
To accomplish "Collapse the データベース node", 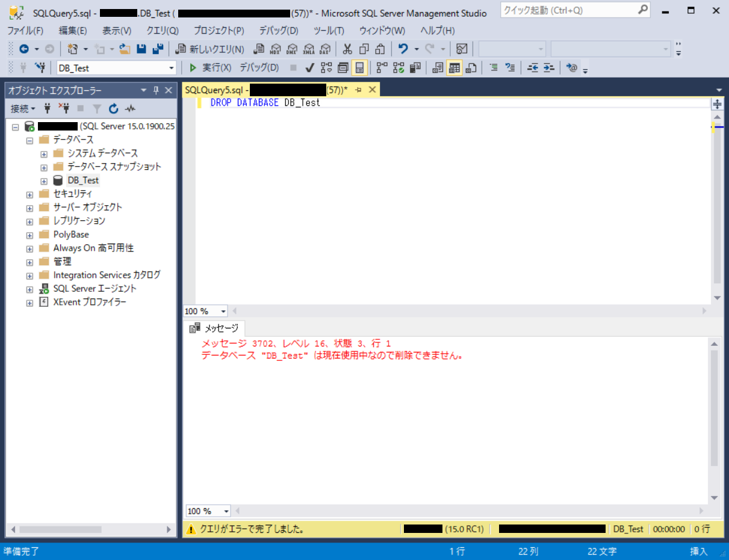I will coord(29,140).
